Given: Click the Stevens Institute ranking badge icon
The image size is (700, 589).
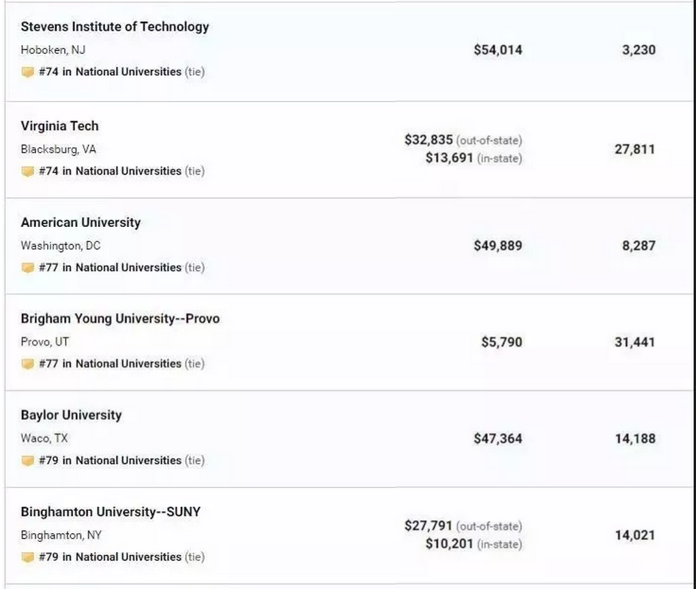Looking at the screenshot, I should [x=27, y=72].
